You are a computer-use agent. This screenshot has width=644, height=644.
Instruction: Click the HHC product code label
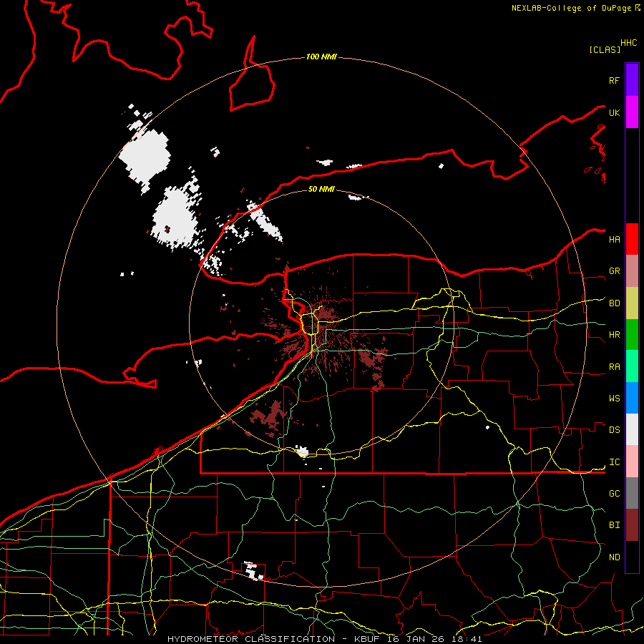[628, 43]
